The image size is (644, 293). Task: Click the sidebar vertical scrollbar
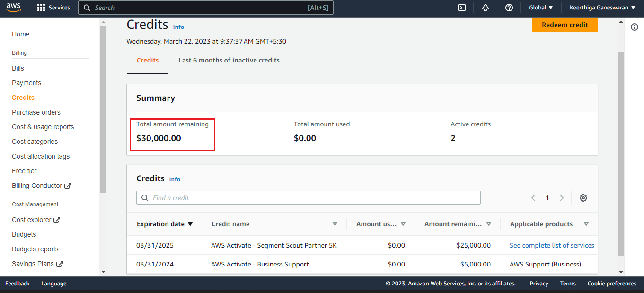click(103, 109)
